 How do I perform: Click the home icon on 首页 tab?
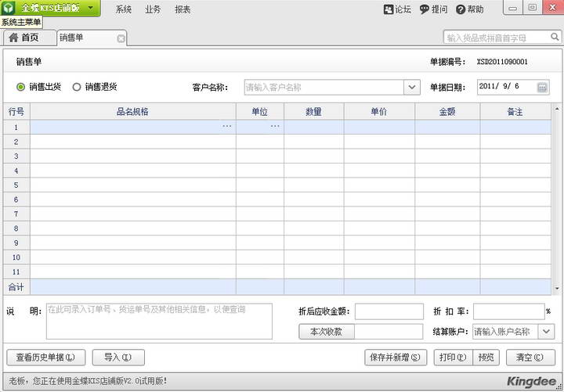coord(13,38)
